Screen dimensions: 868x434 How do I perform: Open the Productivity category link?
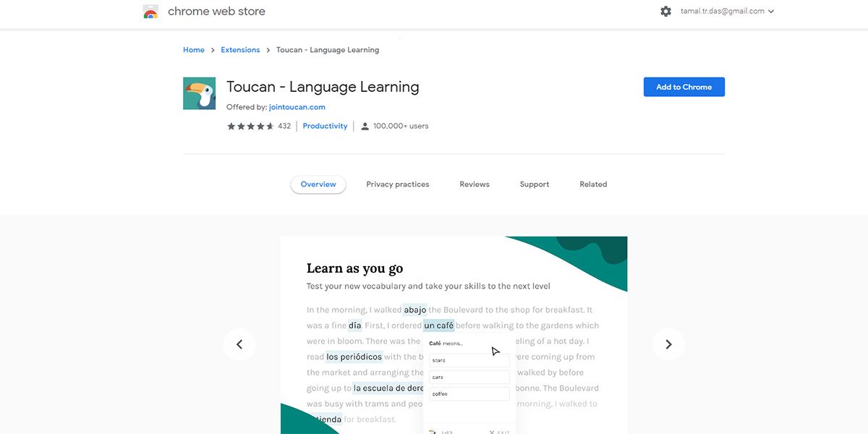325,126
